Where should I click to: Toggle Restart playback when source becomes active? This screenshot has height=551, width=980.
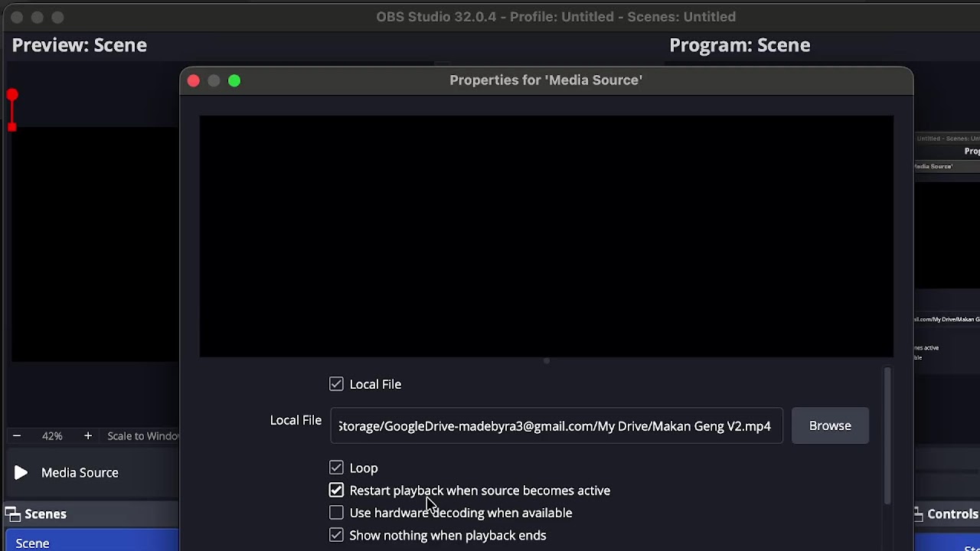(x=336, y=491)
